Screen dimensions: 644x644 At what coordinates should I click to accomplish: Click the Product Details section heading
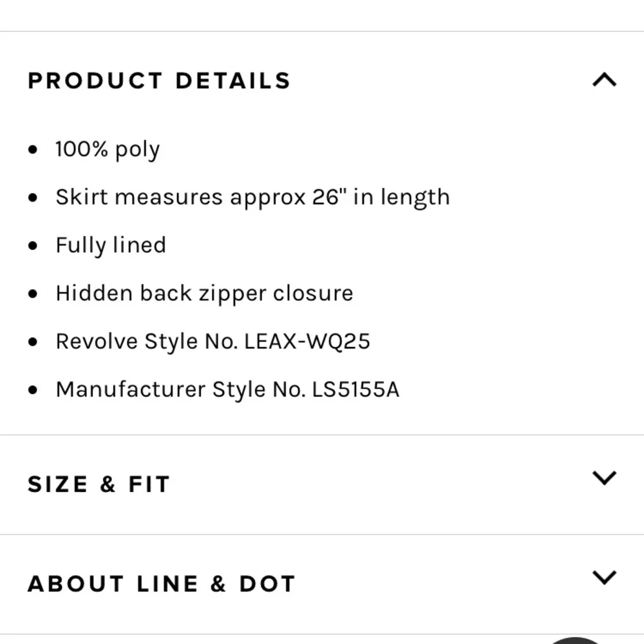pos(159,81)
